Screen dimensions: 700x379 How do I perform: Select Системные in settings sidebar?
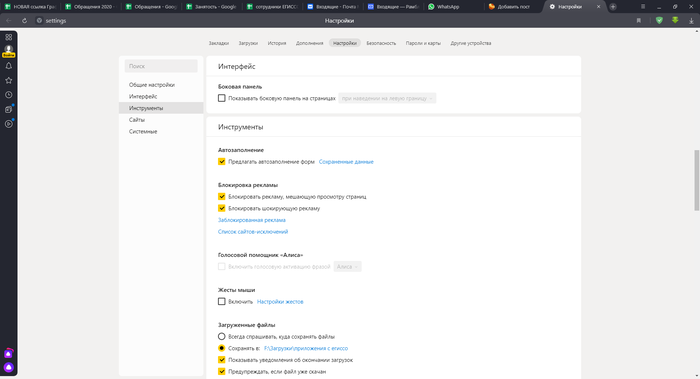click(143, 132)
